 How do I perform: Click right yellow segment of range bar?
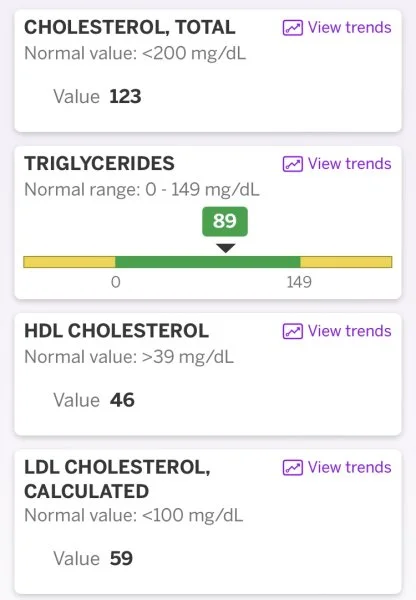click(346, 262)
